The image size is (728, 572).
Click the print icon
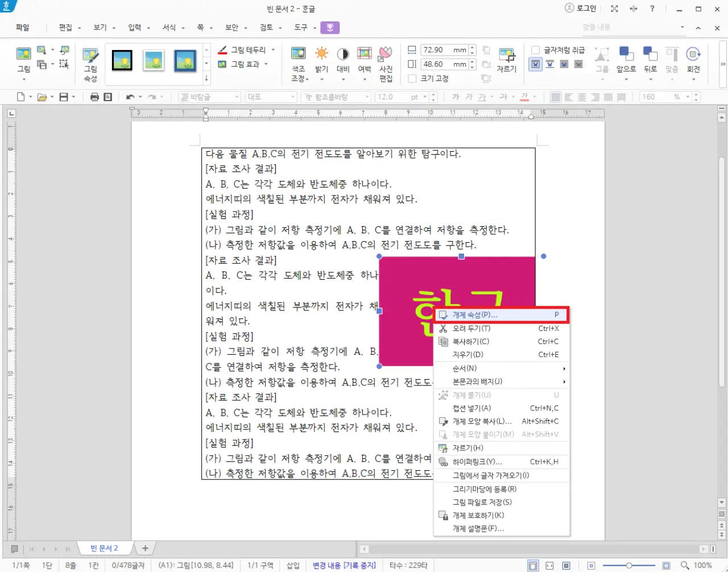tap(94, 97)
